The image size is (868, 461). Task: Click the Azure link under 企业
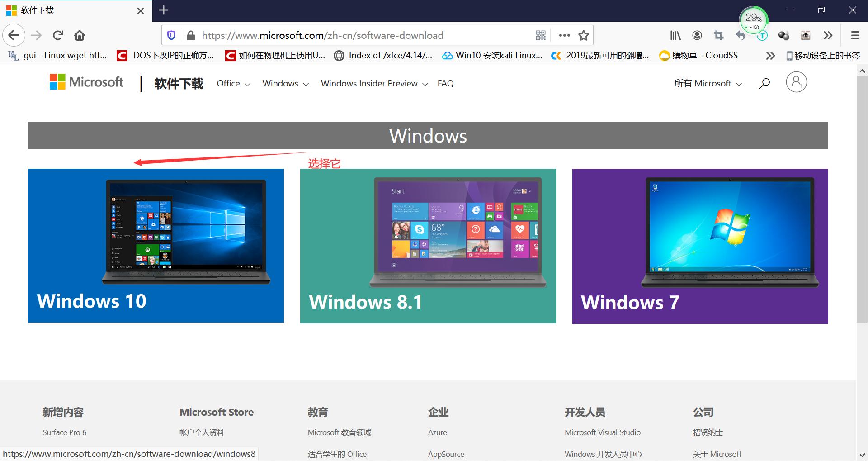[437, 432]
